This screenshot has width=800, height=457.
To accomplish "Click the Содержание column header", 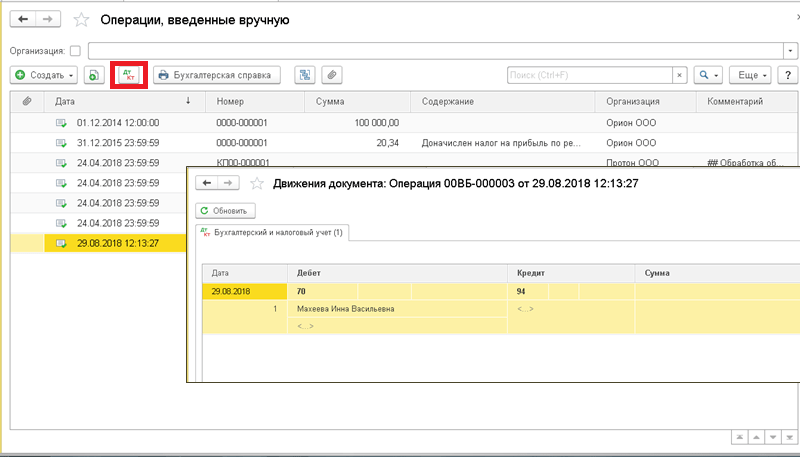I will [503, 101].
